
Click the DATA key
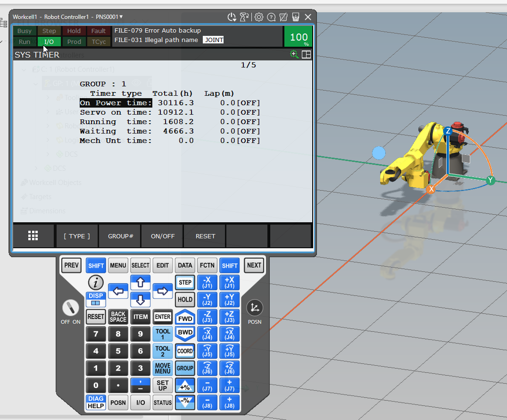pyautogui.click(x=185, y=265)
